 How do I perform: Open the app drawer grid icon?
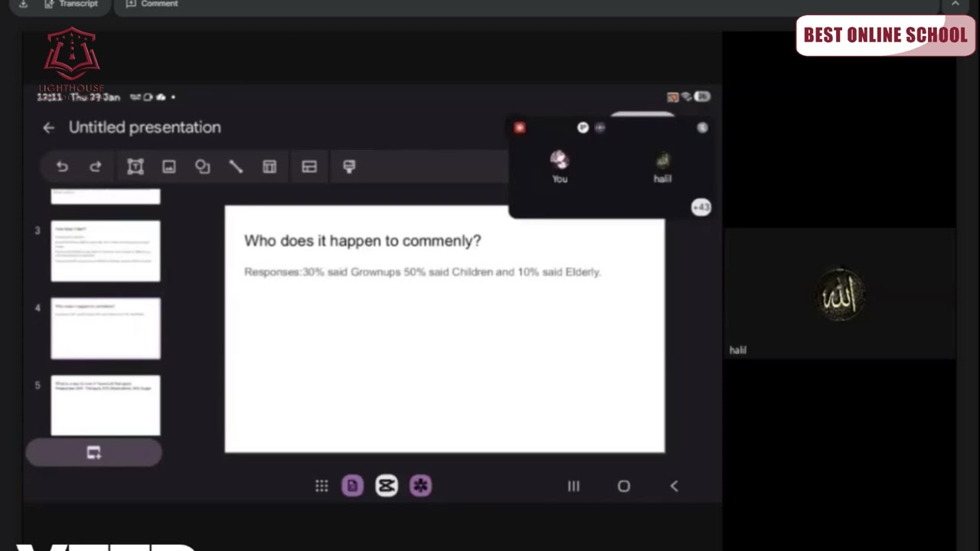coord(322,486)
